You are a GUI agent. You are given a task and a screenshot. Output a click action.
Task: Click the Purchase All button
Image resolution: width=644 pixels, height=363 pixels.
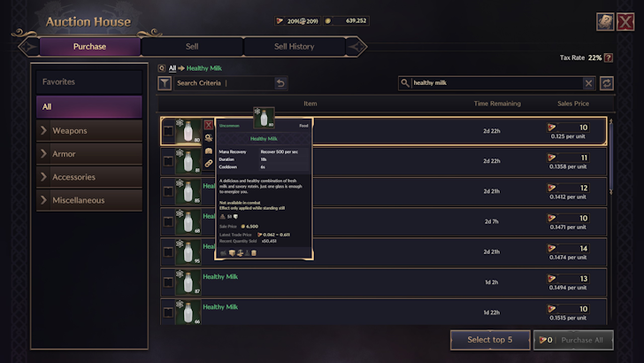tap(573, 340)
